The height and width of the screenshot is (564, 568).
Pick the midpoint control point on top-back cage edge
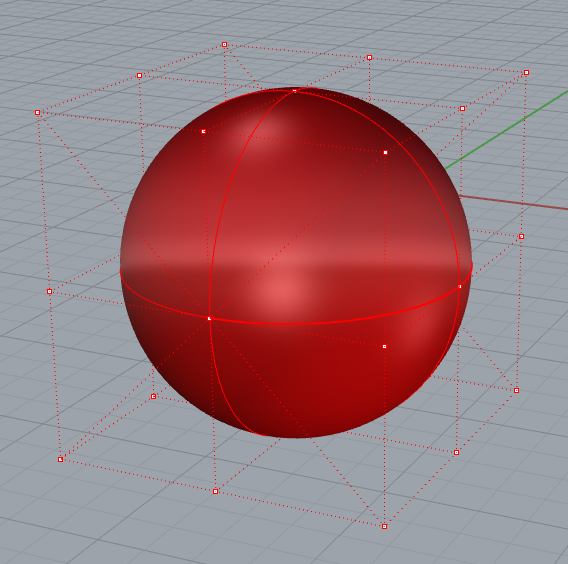pos(369,58)
